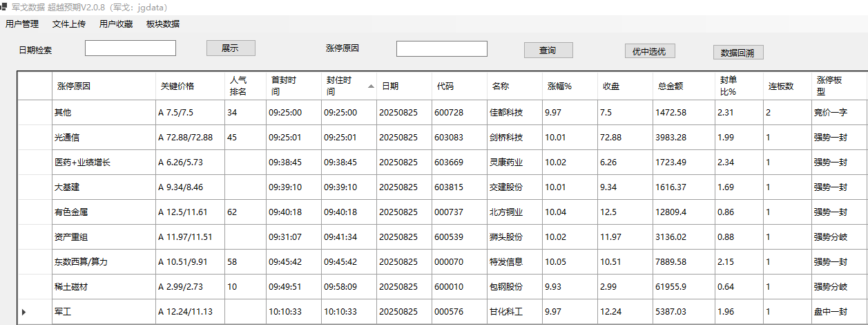Image resolution: width=868 pixels, height=325 pixels.
Task: Select stock code cell 600010
Action: (459, 287)
